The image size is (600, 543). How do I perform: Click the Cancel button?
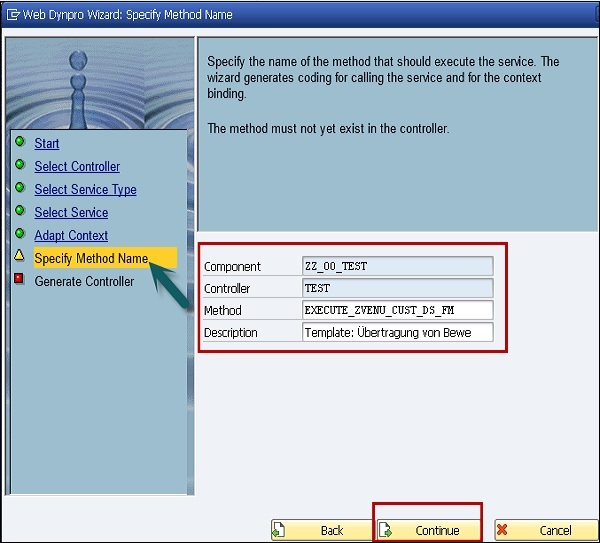click(546, 530)
